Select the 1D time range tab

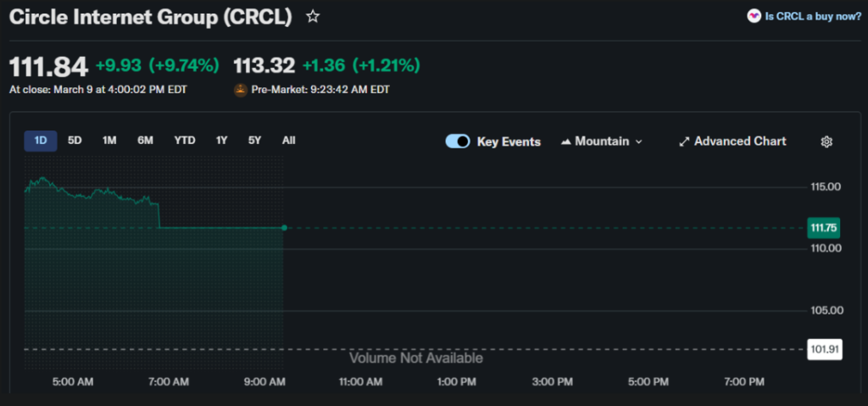tap(40, 141)
